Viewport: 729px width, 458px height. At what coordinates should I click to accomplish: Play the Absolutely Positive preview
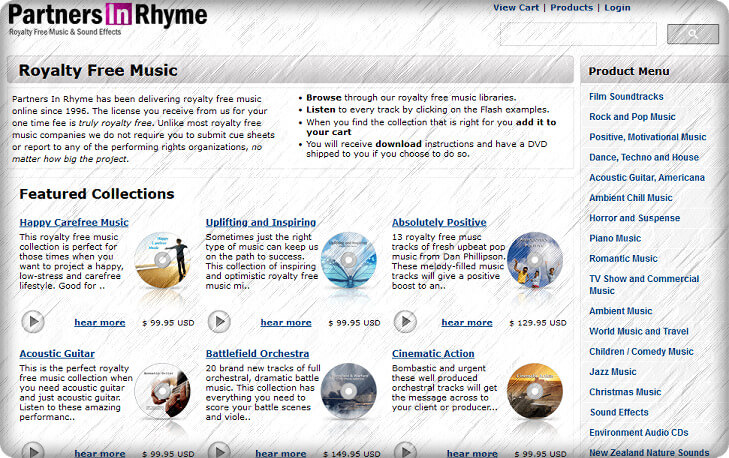click(x=405, y=322)
